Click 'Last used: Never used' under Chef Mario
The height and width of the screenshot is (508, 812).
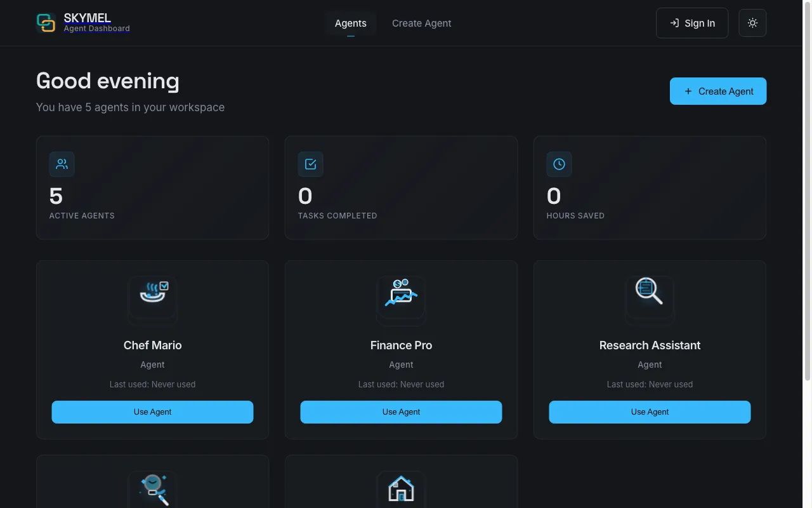coord(152,384)
